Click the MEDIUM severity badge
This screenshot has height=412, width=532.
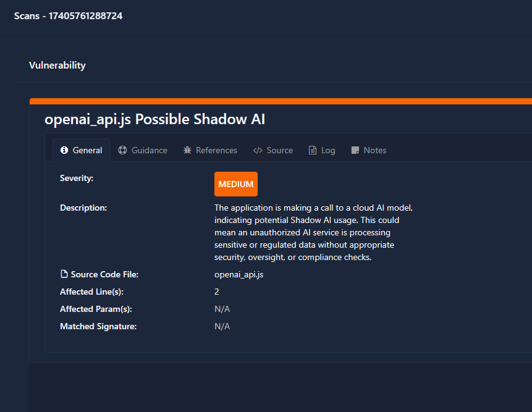pyautogui.click(x=236, y=184)
